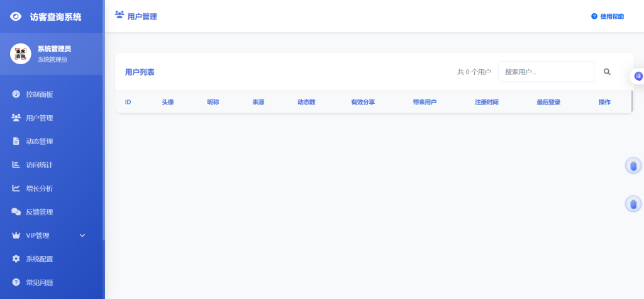Screen dimensions: 644x299
Task: Click the 常见问题 question mark icon
Action: click(16, 283)
